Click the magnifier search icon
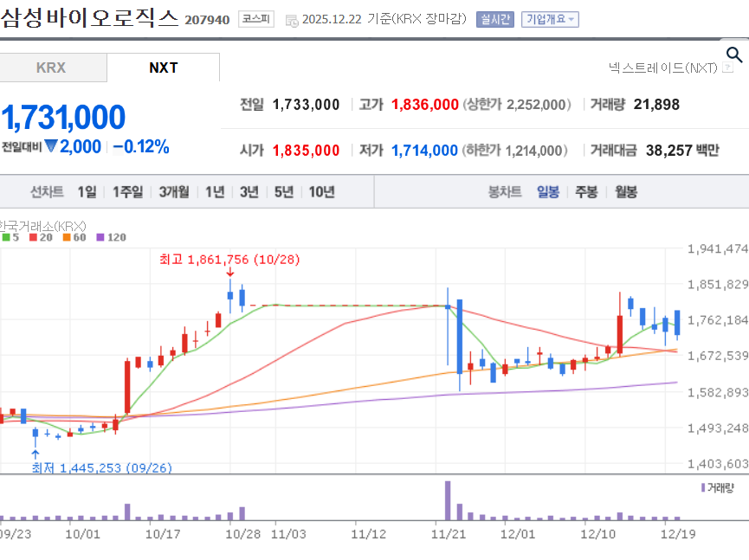 click(734, 55)
